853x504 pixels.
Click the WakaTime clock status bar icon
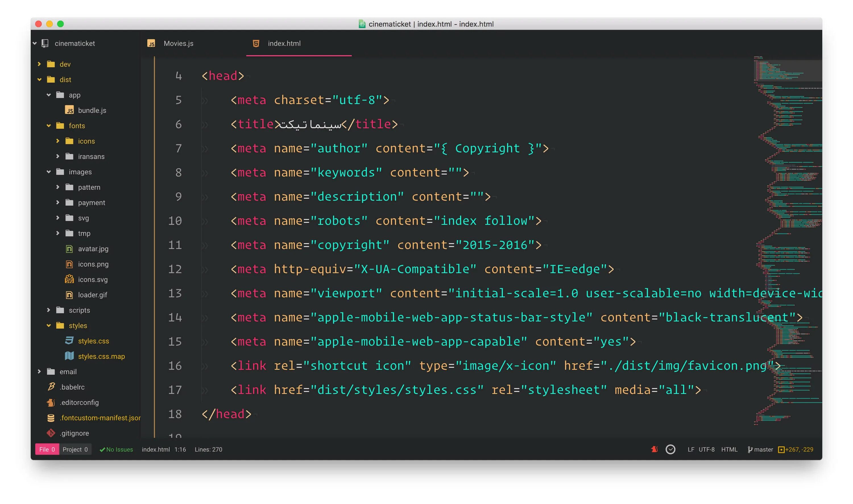670,449
